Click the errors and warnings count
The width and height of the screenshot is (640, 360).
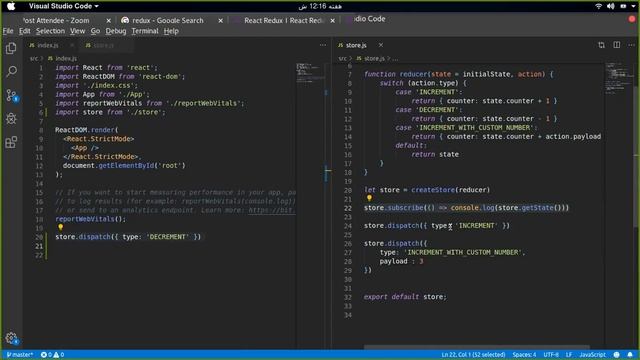(52, 355)
